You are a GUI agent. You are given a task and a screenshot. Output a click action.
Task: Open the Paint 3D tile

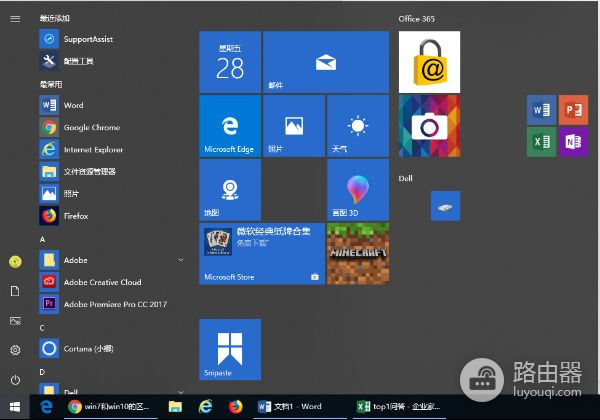pos(357,189)
